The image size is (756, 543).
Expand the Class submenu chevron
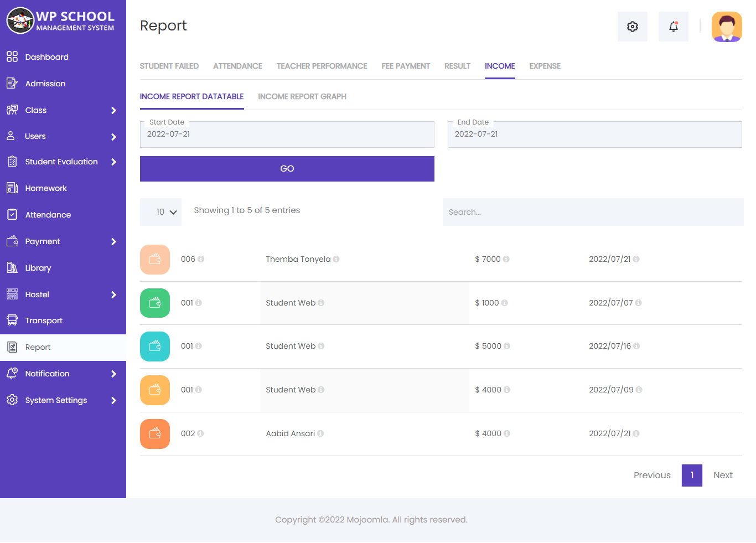[113, 110]
